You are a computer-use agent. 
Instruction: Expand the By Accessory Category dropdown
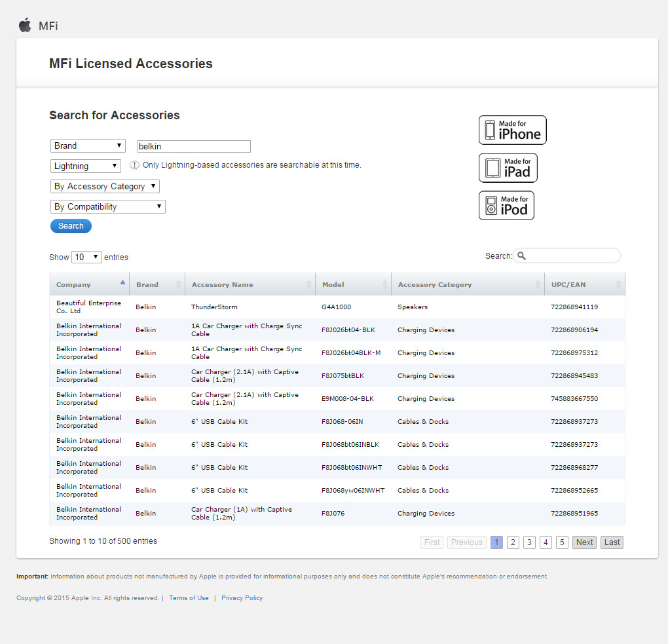(x=105, y=186)
